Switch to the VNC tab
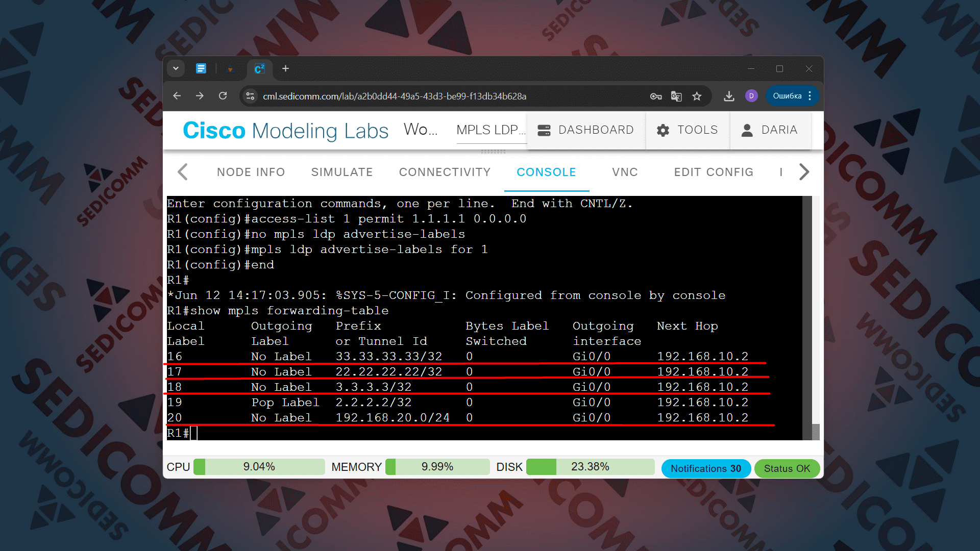Viewport: 980px width, 551px height. click(x=625, y=172)
